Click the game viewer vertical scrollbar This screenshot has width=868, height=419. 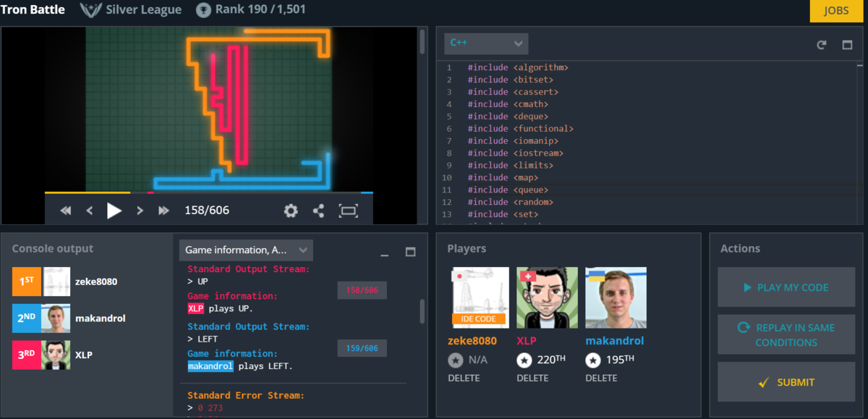tap(422, 41)
